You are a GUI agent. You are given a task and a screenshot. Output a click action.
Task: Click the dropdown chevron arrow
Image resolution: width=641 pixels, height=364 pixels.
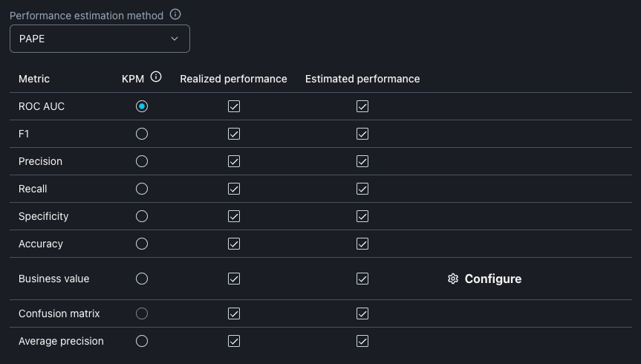click(175, 39)
